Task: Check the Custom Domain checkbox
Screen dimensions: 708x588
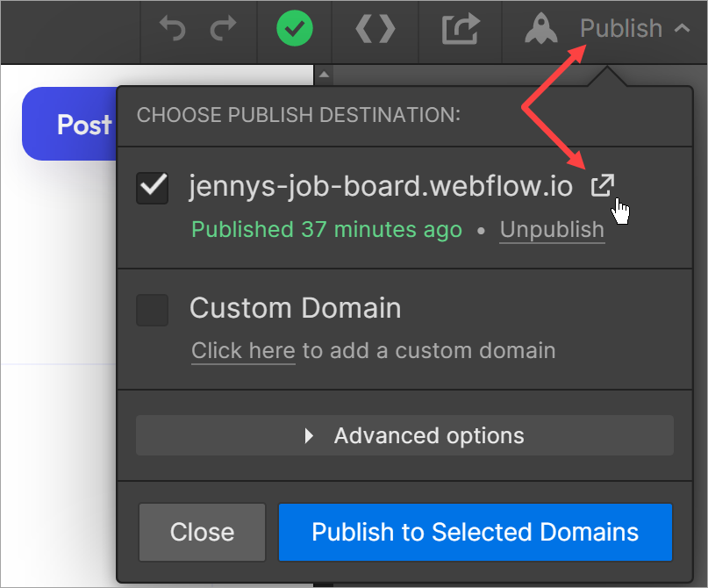Action: click(152, 311)
